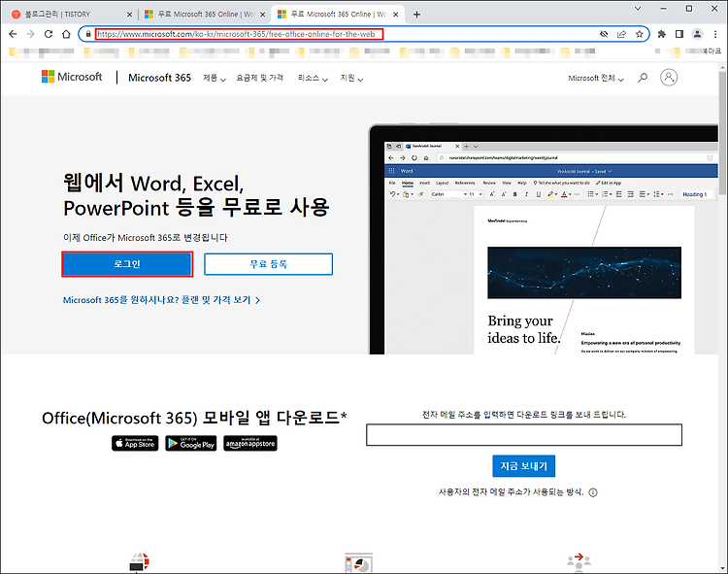Open the Chrome three-dot menu
728x574 pixels.
click(715, 34)
